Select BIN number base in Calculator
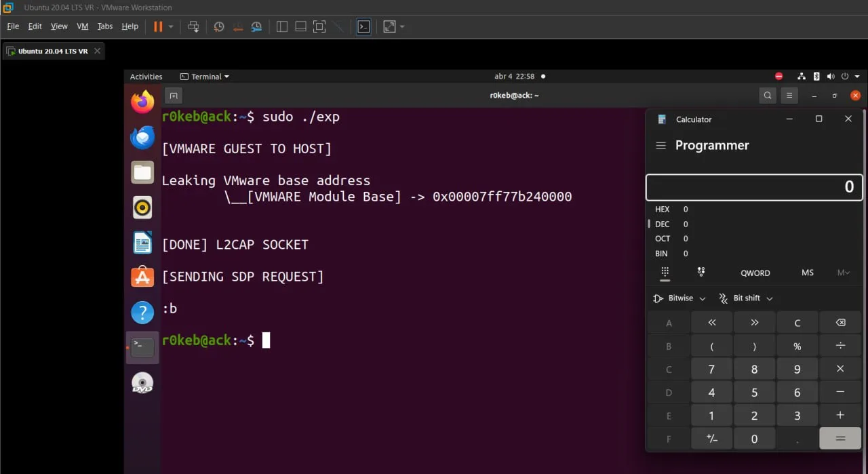Viewport: 868px width, 474px height. tap(661, 254)
